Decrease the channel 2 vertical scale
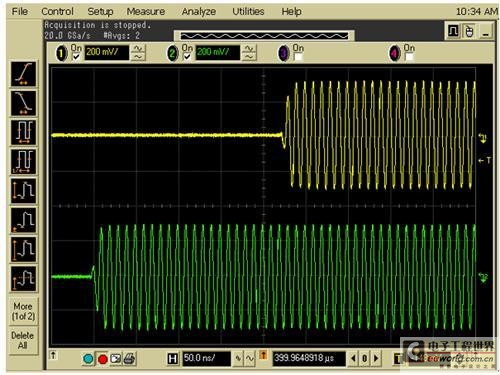500x375 pixels. point(249,57)
